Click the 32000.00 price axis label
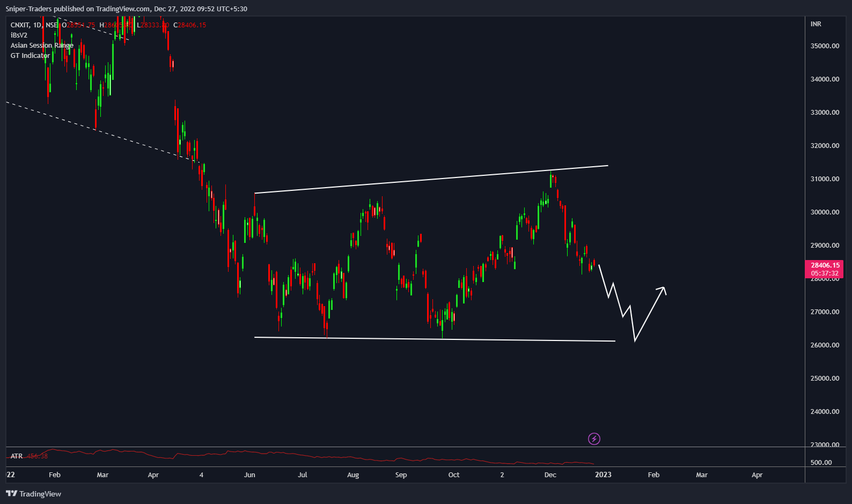The width and height of the screenshot is (852, 504). click(x=825, y=146)
